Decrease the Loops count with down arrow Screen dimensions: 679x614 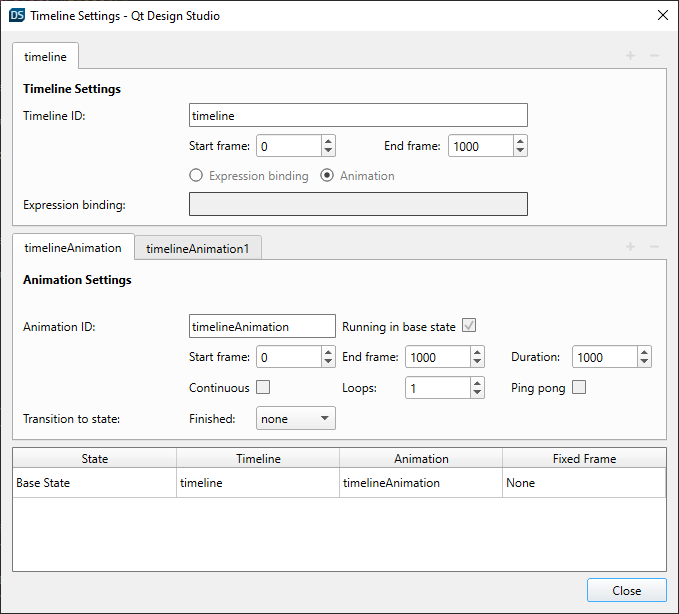tap(477, 393)
